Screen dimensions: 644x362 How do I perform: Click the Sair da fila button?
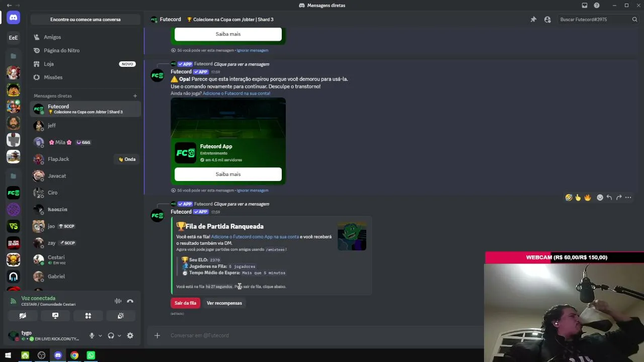[185, 303]
